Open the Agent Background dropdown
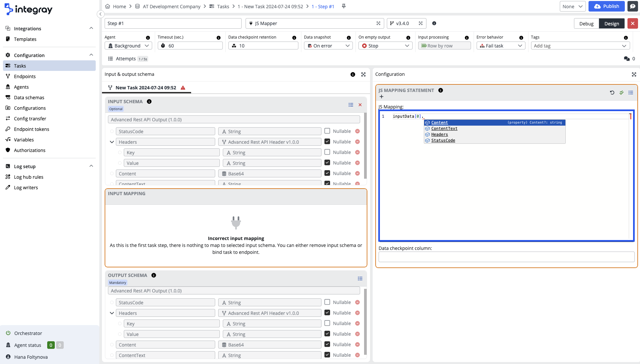Viewport: 640px width, 364px height. click(x=128, y=46)
